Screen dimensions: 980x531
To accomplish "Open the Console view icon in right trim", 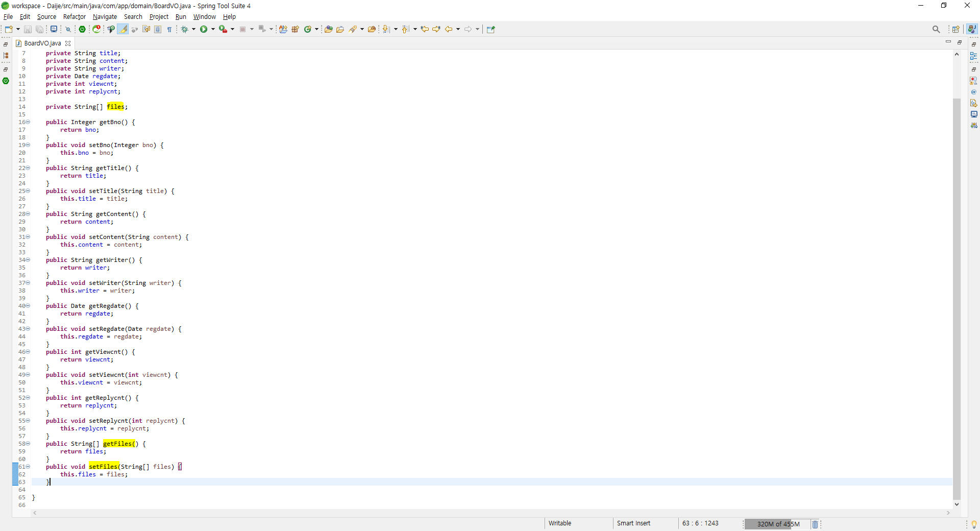I will (x=974, y=114).
